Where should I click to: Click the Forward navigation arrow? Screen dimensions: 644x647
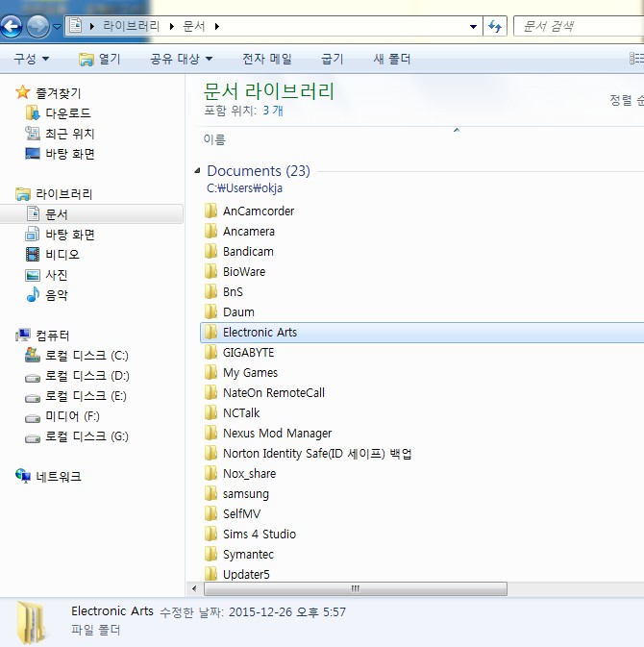pos(37,27)
